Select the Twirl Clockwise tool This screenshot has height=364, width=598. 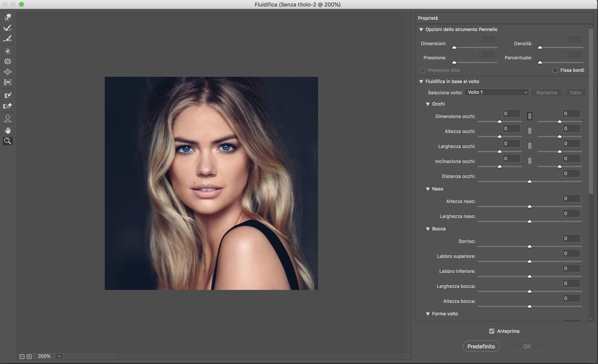coord(8,51)
